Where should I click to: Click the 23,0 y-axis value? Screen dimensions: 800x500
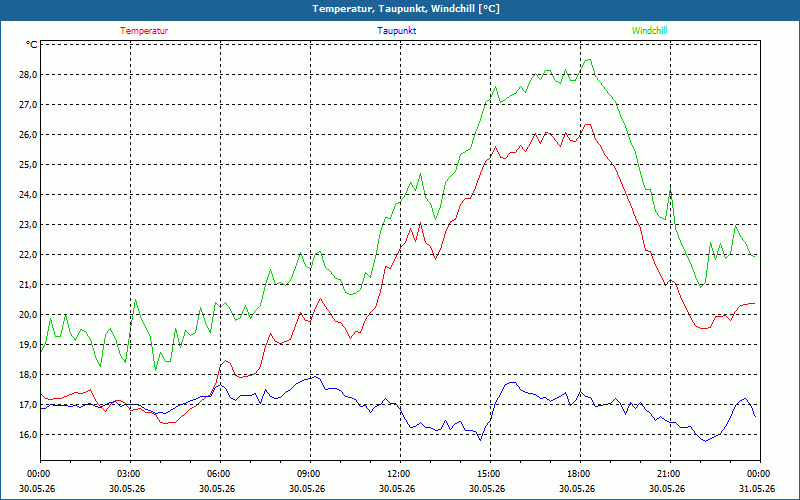coord(29,225)
